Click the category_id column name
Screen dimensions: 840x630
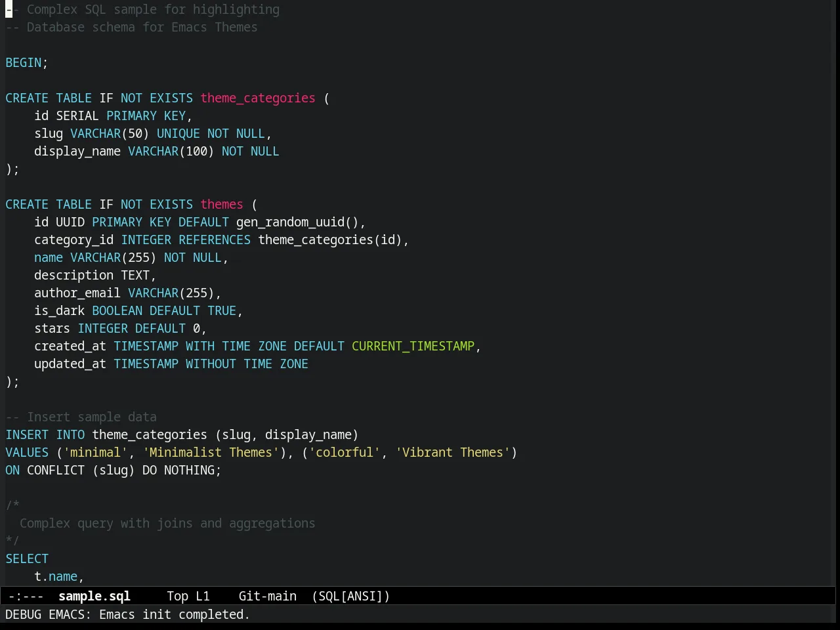[74, 240]
